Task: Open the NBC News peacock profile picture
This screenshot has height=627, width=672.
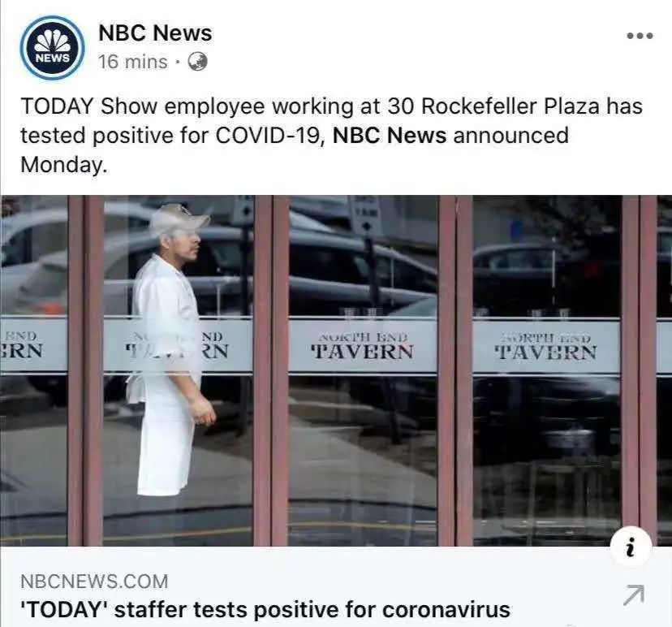Action: point(52,48)
